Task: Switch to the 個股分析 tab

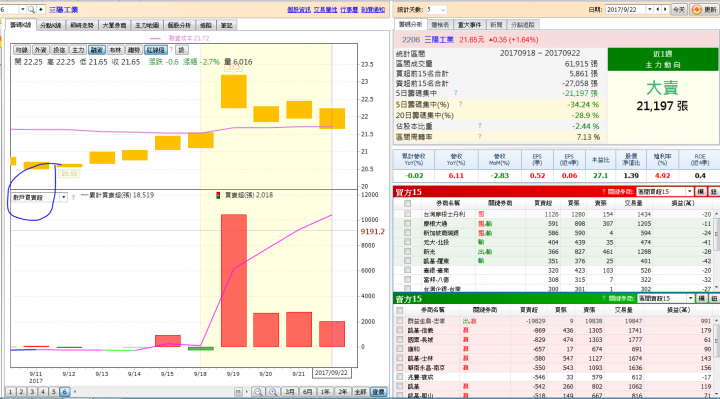Action: (x=179, y=25)
